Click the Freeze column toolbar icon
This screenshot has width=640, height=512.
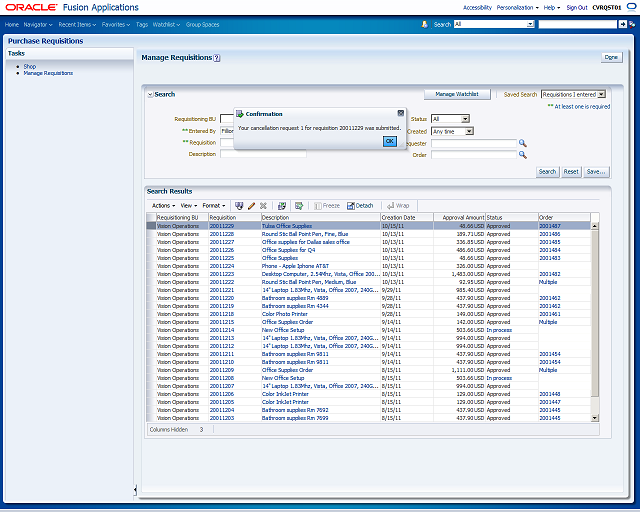click(327, 206)
